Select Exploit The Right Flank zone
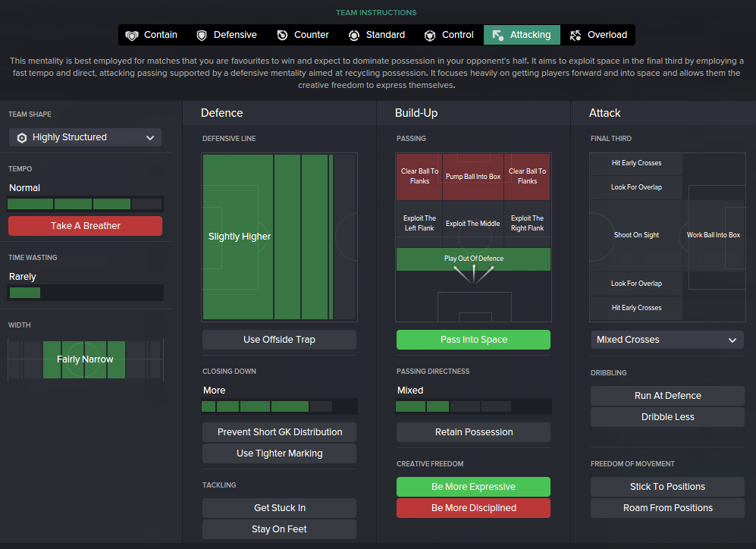The image size is (756, 549). [527, 223]
